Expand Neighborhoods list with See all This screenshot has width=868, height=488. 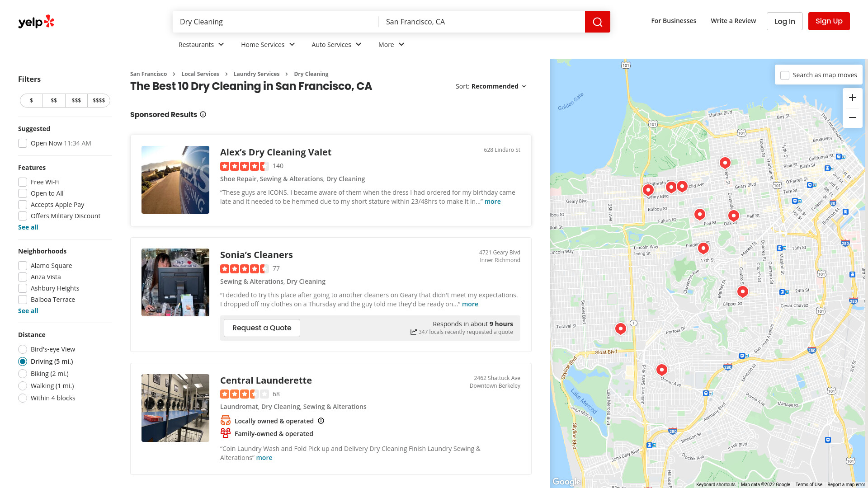point(28,311)
